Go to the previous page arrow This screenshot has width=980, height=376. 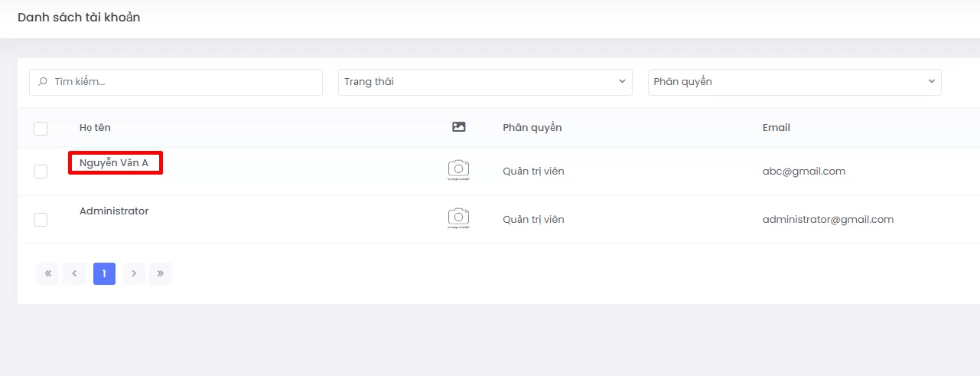(x=75, y=273)
